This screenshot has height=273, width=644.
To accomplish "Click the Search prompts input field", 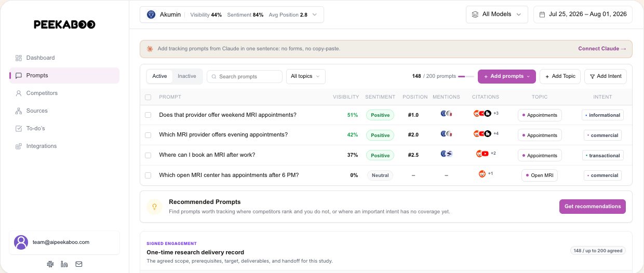I will click(x=245, y=76).
